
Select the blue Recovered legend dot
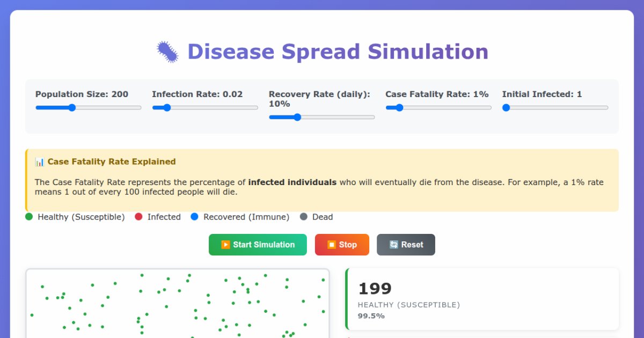point(194,217)
